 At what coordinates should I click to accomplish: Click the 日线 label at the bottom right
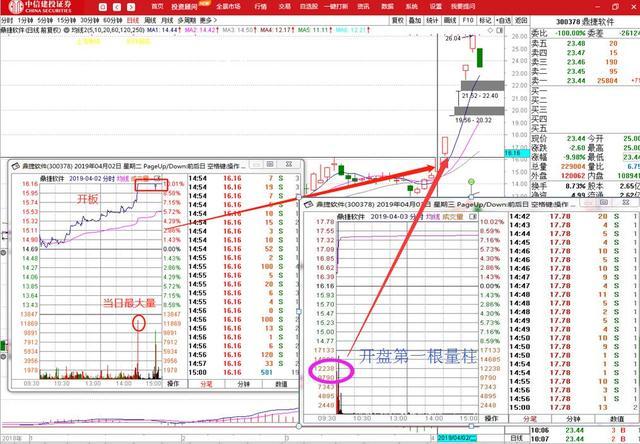(x=516, y=438)
